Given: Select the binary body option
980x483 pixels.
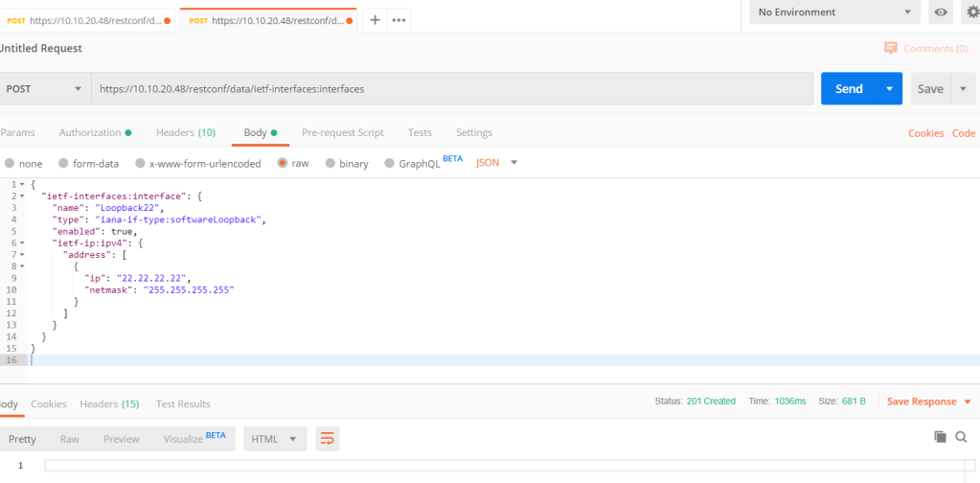Looking at the screenshot, I should (x=331, y=164).
